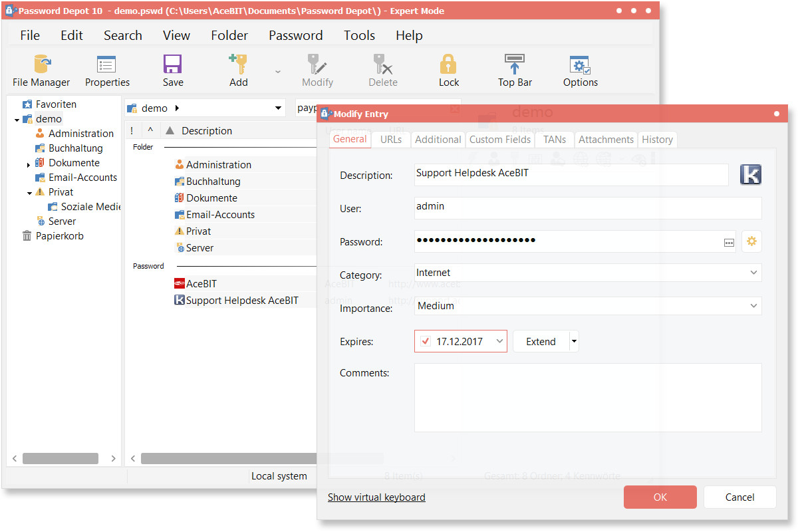Cancel the Modify Entry dialog
Screen dimensions: 798x532
tap(740, 497)
